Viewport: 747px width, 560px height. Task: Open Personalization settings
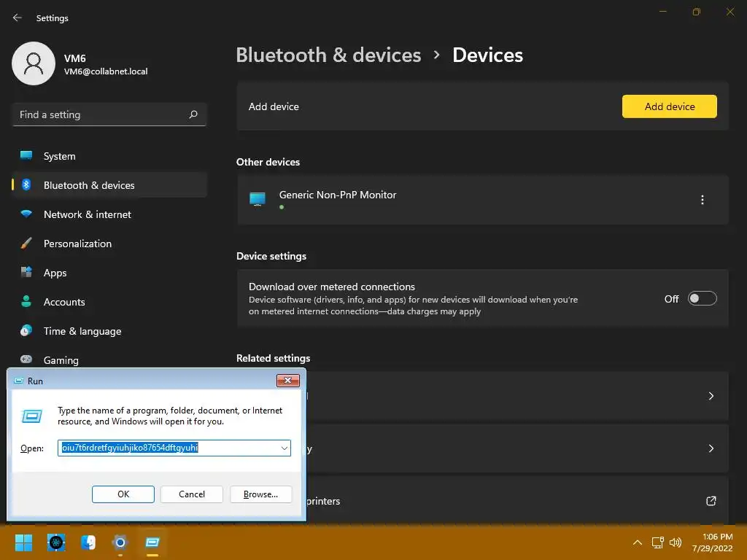click(x=109, y=244)
